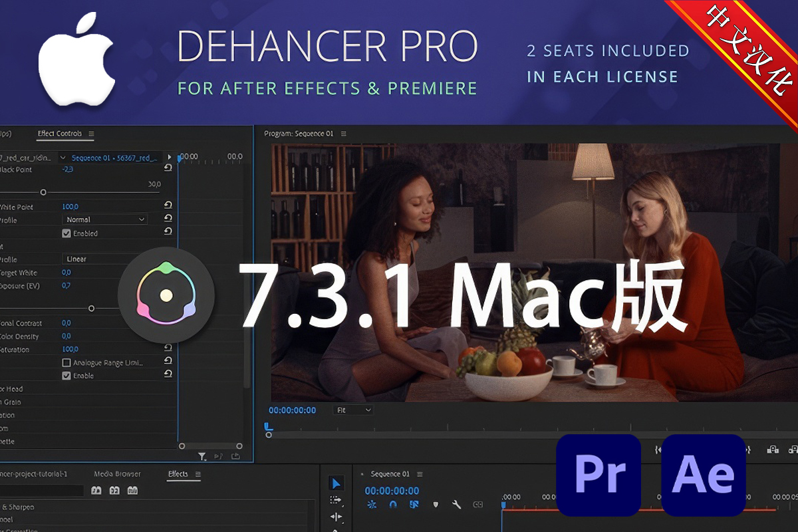
Task: Click the filter properties funnel icon
Action: click(202, 456)
